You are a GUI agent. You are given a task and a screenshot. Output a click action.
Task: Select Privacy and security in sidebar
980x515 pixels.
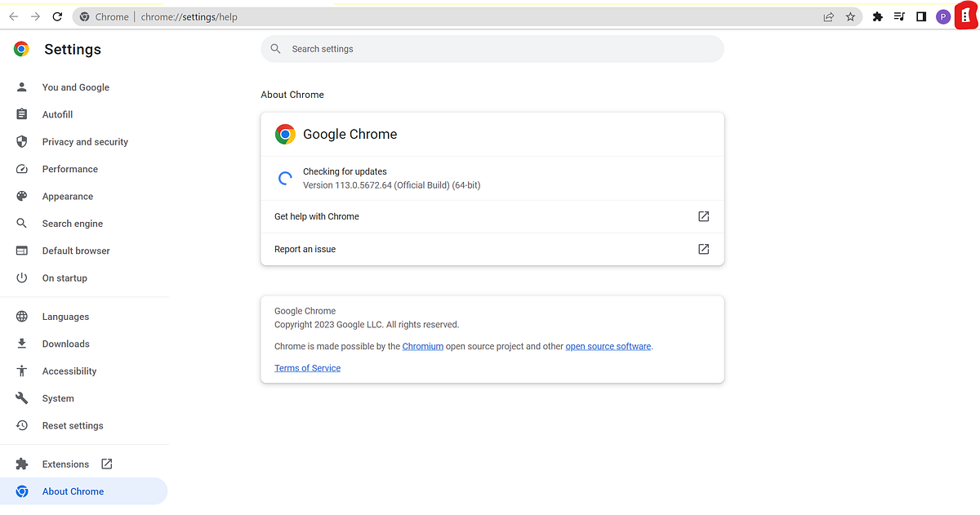click(x=85, y=141)
